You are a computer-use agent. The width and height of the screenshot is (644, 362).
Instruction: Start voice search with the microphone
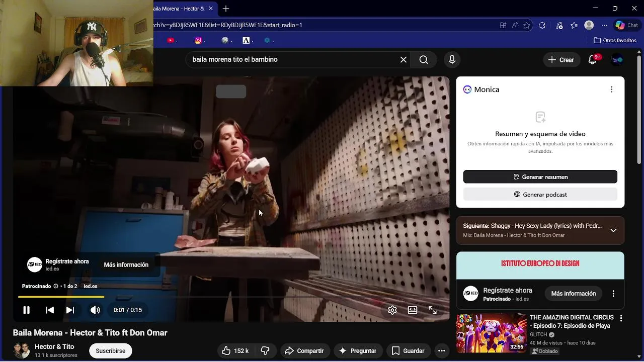(x=452, y=60)
